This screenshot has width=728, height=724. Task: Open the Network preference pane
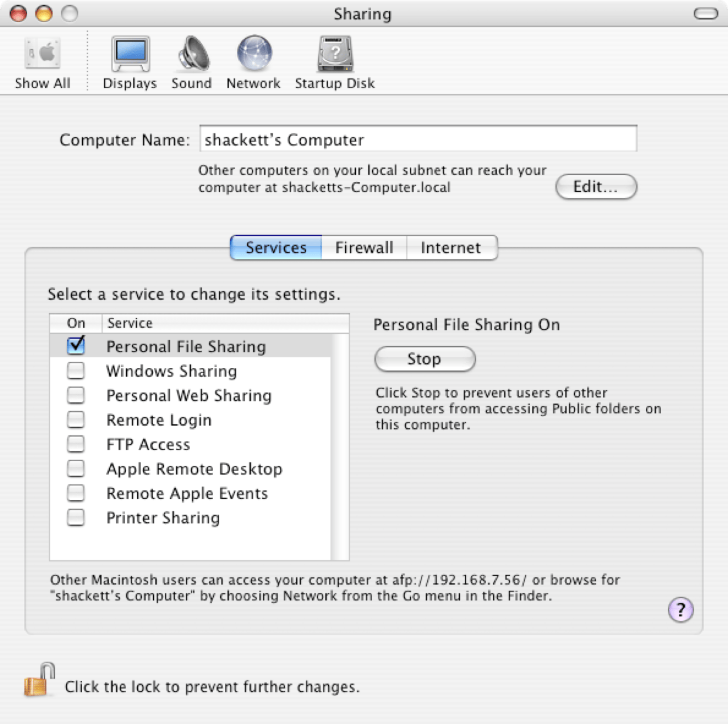coord(254,63)
